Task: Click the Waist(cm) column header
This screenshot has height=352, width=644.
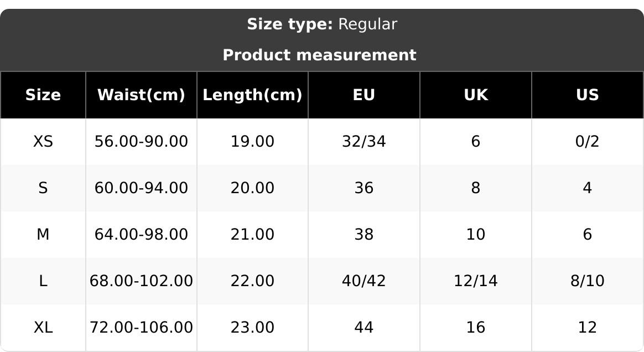Action: click(x=141, y=95)
